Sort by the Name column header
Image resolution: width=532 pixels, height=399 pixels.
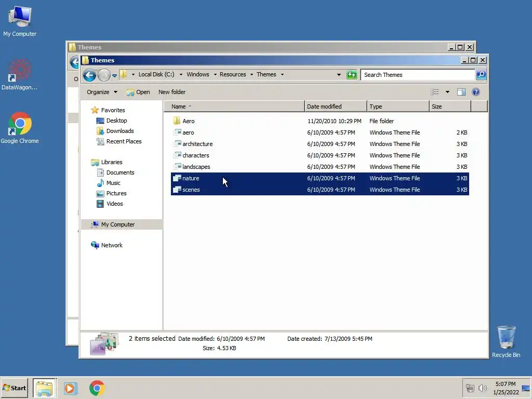pos(234,107)
